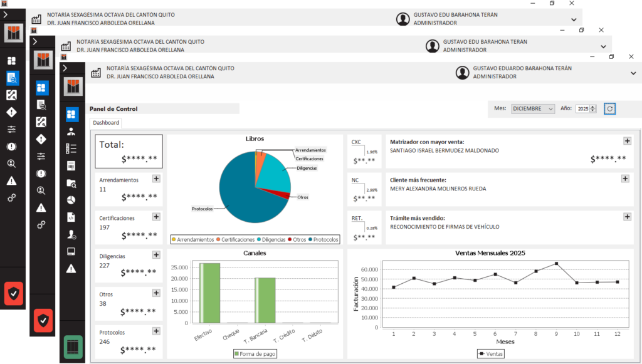Image resolution: width=642 pixels, height=364 pixels.
Task: Expand the Arrendamientos card with plus button
Action: pyautogui.click(x=156, y=179)
